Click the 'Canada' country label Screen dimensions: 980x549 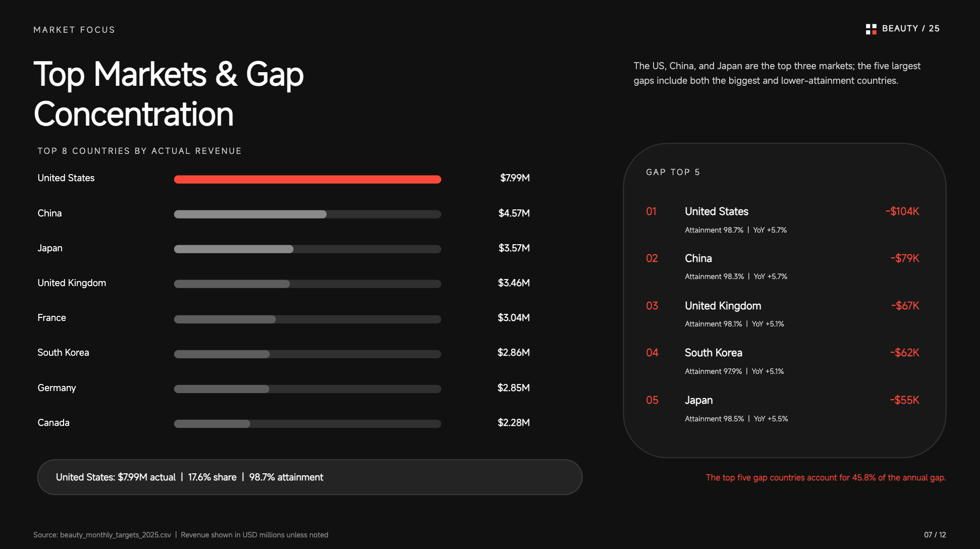[53, 422]
